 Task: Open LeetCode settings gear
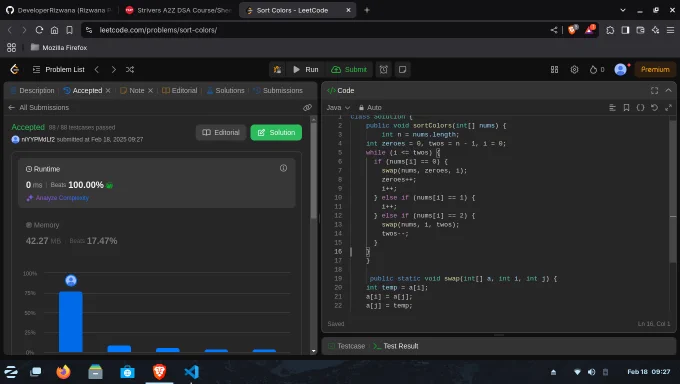[x=574, y=69]
